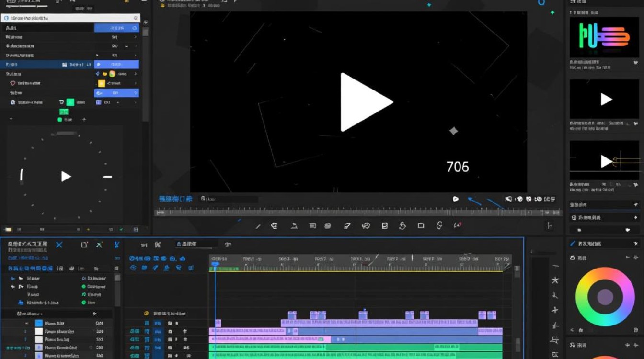The width and height of the screenshot is (644, 359).
Task: Click the star icon in the right tool strip
Action: click(555, 280)
